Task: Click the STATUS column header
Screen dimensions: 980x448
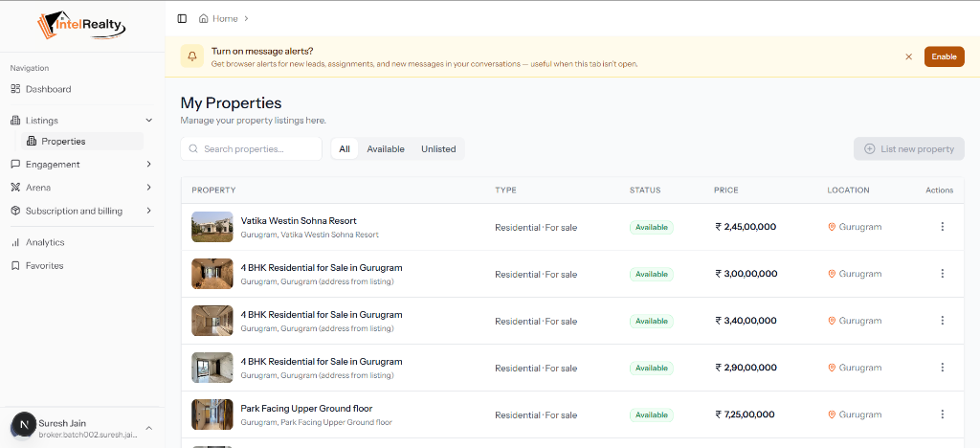Action: [x=645, y=190]
